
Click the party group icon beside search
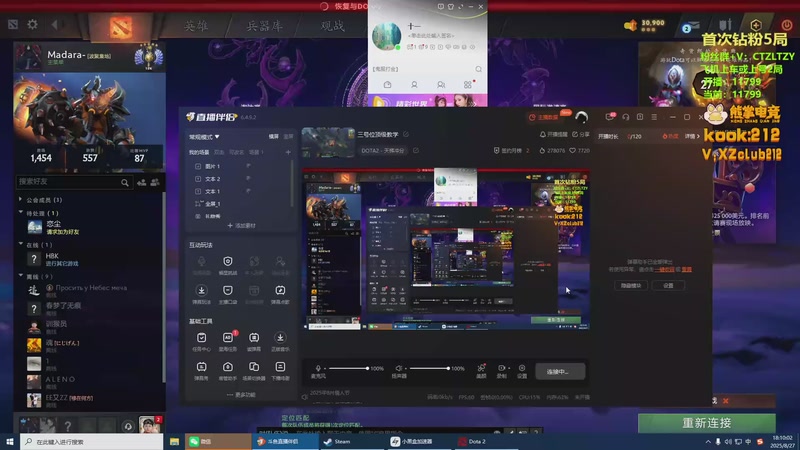coord(155,182)
